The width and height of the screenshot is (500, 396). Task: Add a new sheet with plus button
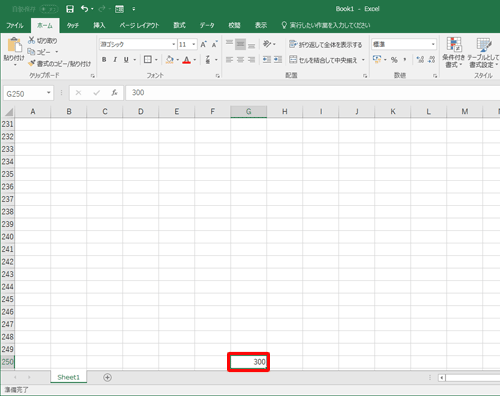pyautogui.click(x=107, y=377)
